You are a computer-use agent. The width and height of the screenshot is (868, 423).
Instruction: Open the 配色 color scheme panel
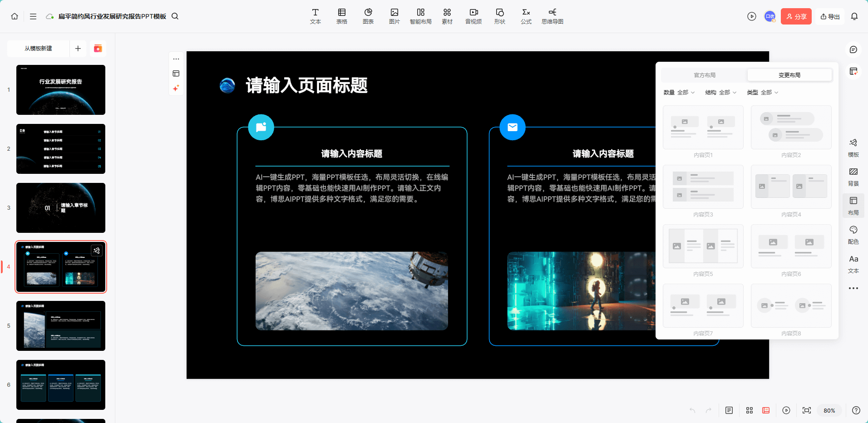pos(853,235)
